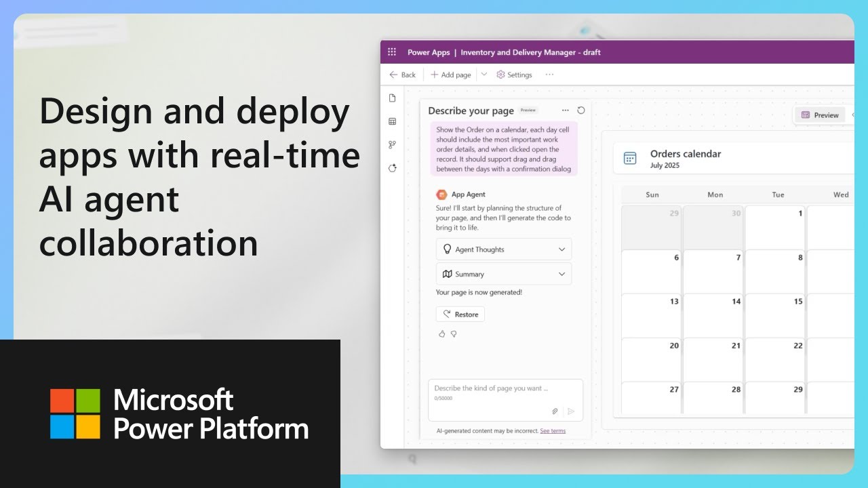Select the Data table icon in left rail
This screenshot has height=488, width=868.
(x=392, y=121)
